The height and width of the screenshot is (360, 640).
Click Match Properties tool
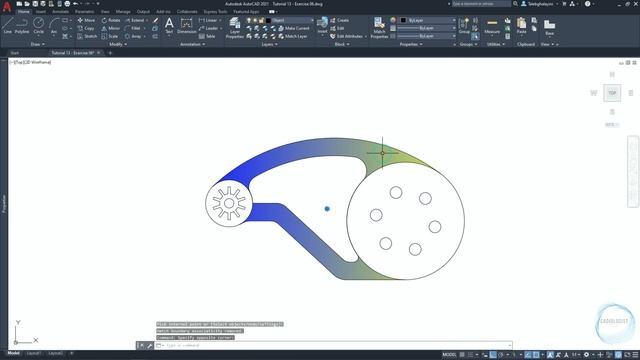pos(379,28)
